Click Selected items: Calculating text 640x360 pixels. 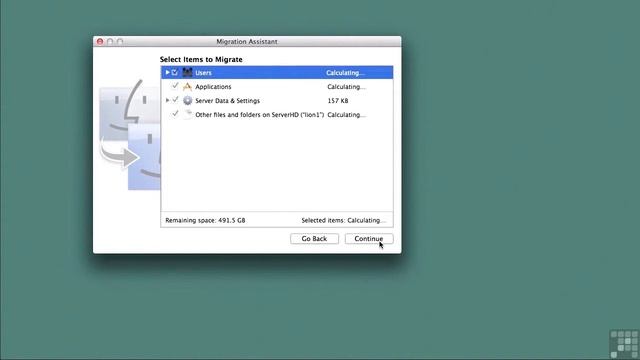coord(343,220)
